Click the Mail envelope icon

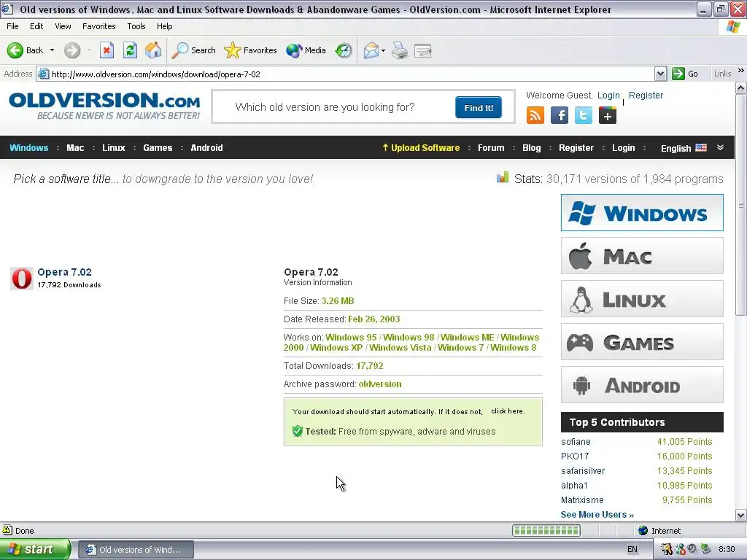point(371,50)
